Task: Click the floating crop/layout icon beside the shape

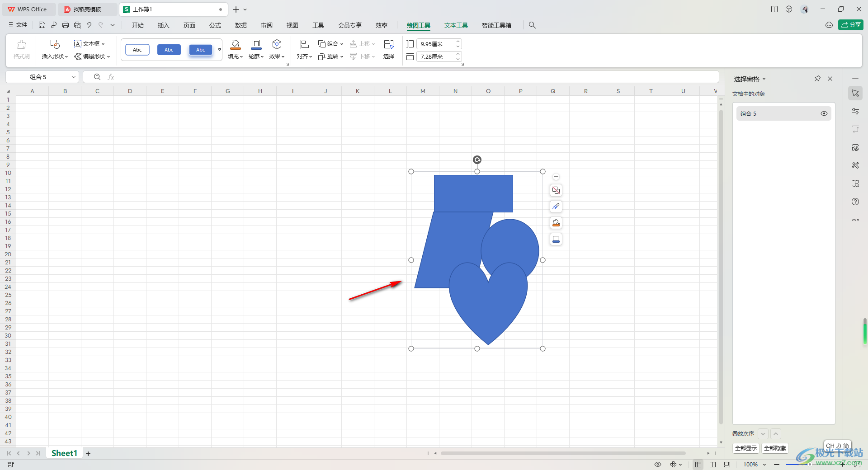Action: point(556,190)
